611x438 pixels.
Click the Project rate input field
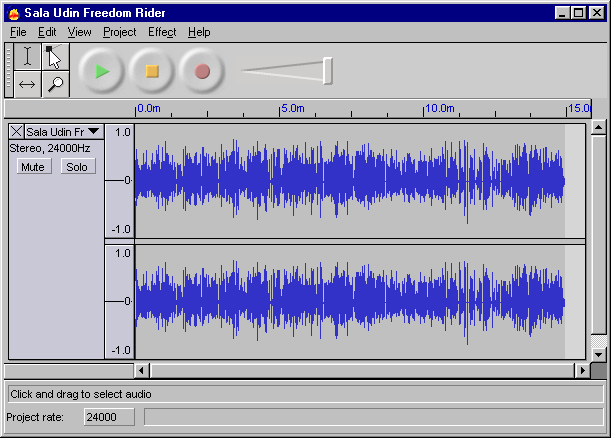pyautogui.click(x=109, y=417)
